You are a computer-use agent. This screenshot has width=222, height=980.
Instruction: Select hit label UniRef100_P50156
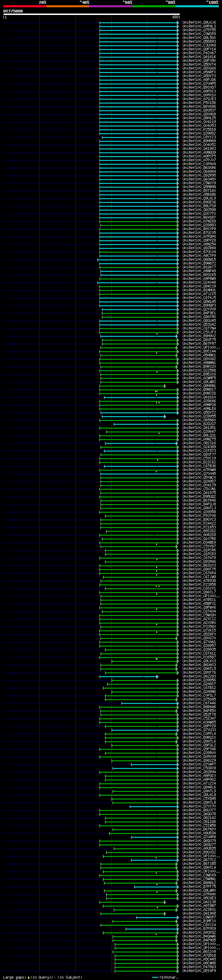[199, 103]
